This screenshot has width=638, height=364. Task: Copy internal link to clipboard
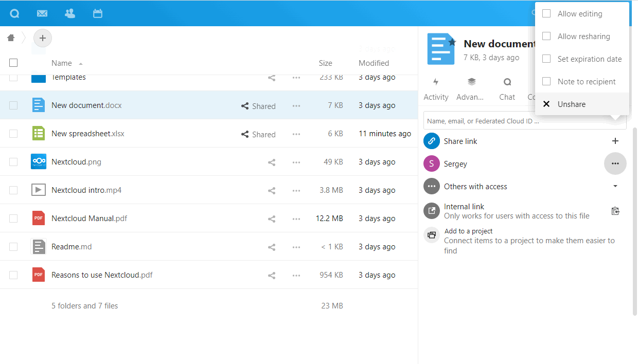click(615, 211)
